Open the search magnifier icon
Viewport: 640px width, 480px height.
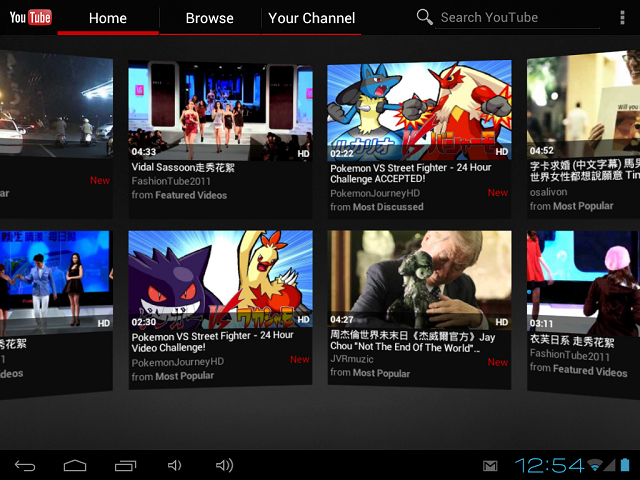point(424,18)
